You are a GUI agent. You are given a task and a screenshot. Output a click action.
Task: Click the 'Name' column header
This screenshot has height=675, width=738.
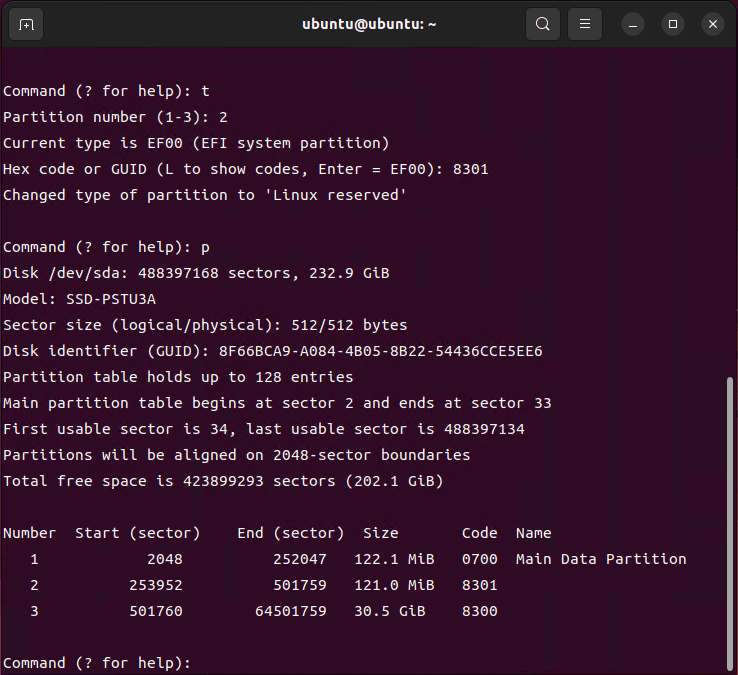point(533,533)
